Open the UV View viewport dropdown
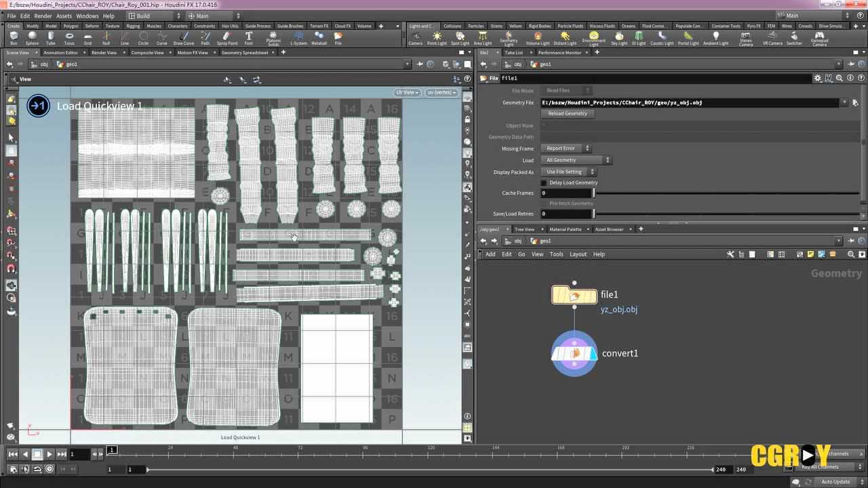The image size is (868, 488). click(407, 92)
